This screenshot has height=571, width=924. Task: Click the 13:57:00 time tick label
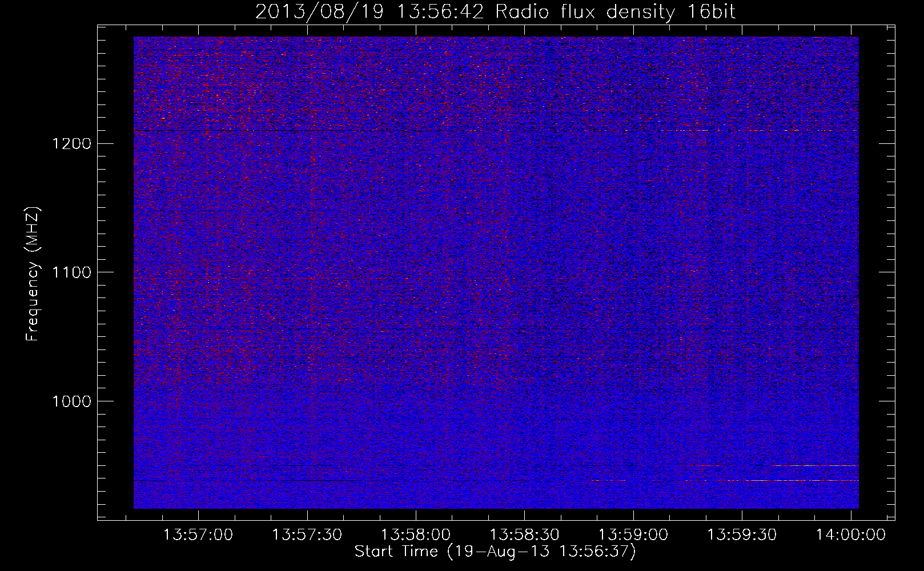199,535
